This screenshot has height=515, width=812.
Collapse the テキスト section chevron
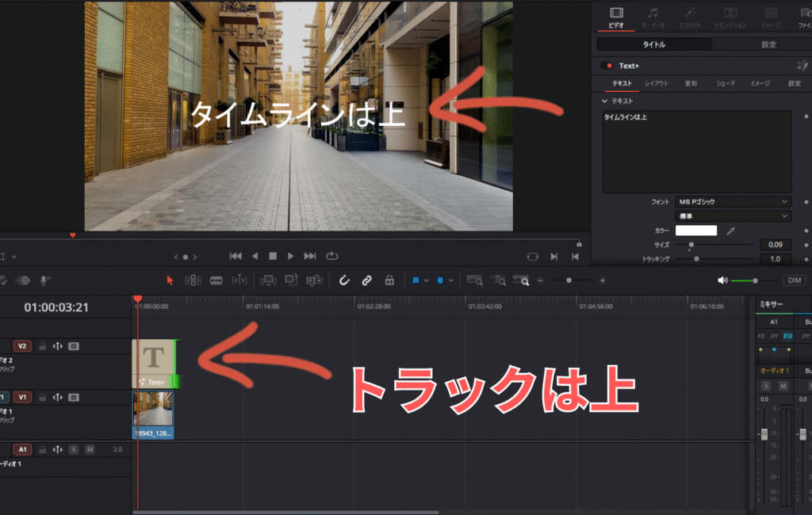tap(604, 101)
